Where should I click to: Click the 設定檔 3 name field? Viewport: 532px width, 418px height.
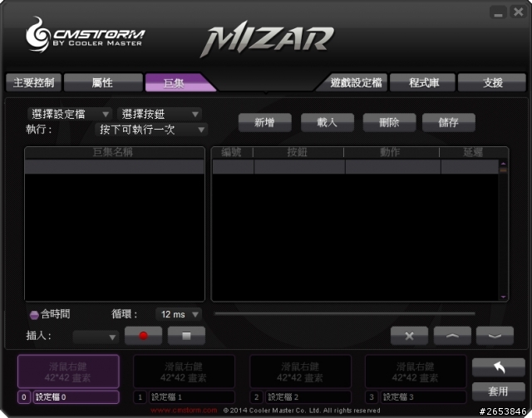424,397
